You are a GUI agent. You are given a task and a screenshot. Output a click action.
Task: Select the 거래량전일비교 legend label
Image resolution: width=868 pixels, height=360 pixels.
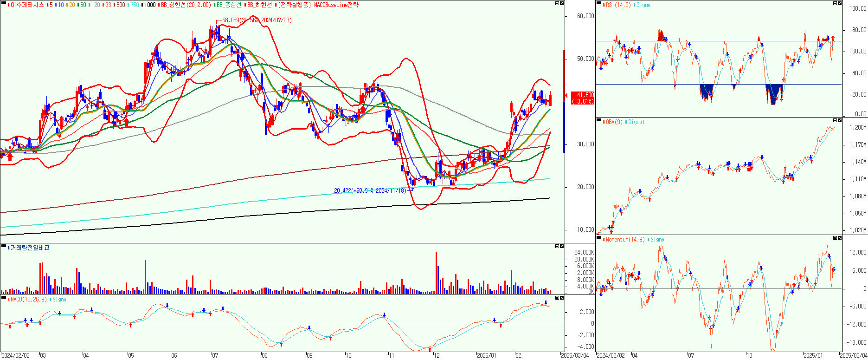tap(28, 248)
